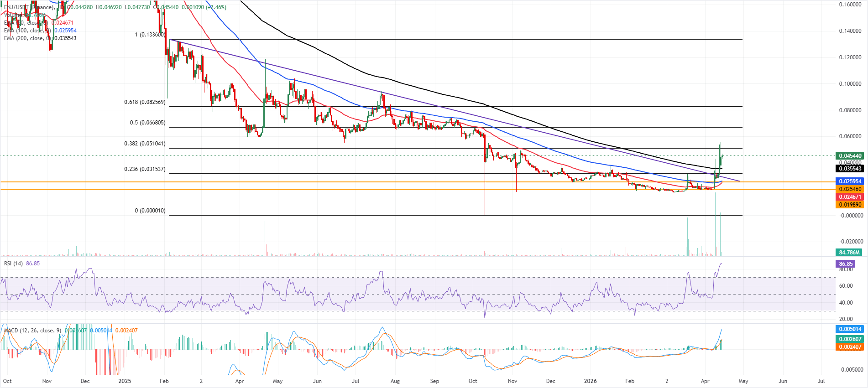
Task: Click the green 0.045440 current price label
Action: point(850,156)
